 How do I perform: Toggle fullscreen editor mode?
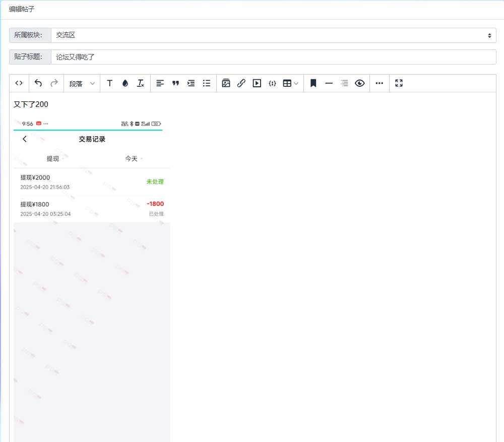pos(399,83)
